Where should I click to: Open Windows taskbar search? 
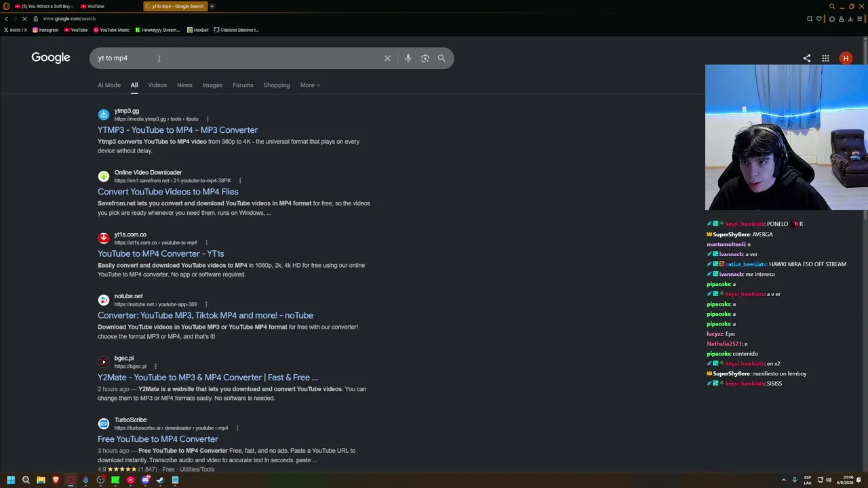tap(26, 480)
